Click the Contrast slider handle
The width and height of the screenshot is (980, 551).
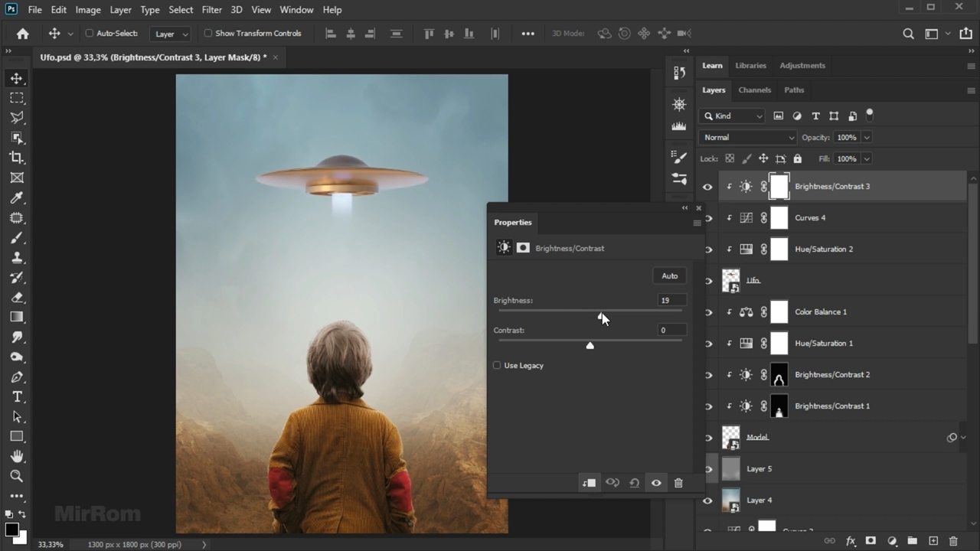[590, 346]
